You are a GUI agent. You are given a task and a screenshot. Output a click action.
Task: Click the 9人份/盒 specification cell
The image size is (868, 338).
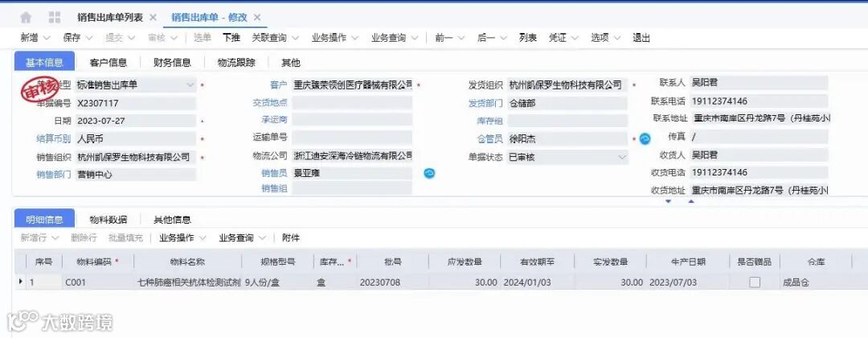click(278, 282)
